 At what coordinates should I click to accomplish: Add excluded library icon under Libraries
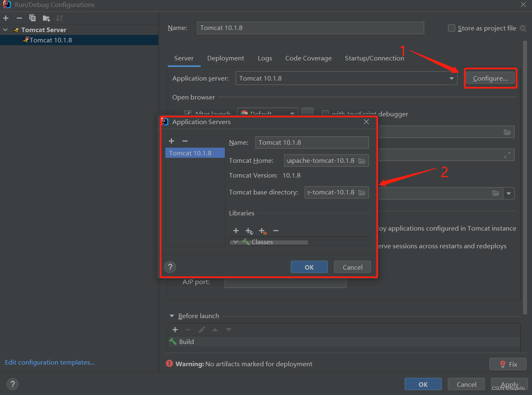(x=263, y=231)
